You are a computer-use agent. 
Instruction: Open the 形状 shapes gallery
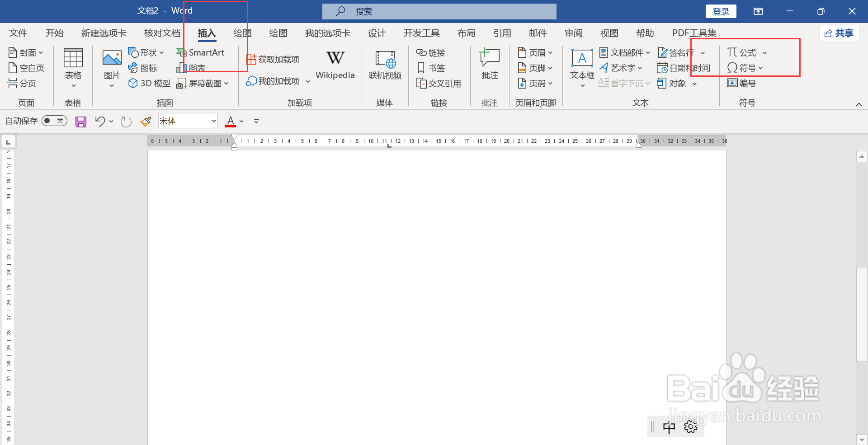click(x=146, y=53)
